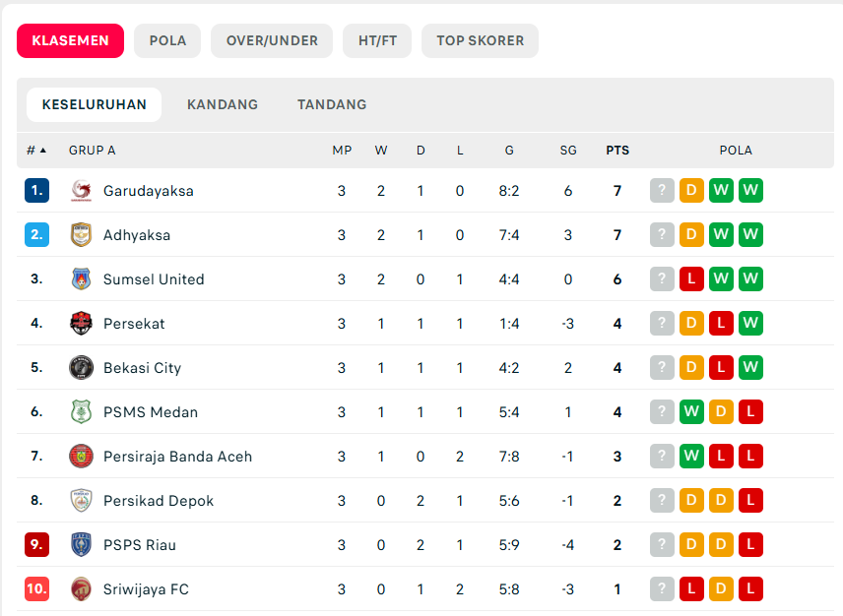Switch to the Tandang standings view

pos(332,104)
